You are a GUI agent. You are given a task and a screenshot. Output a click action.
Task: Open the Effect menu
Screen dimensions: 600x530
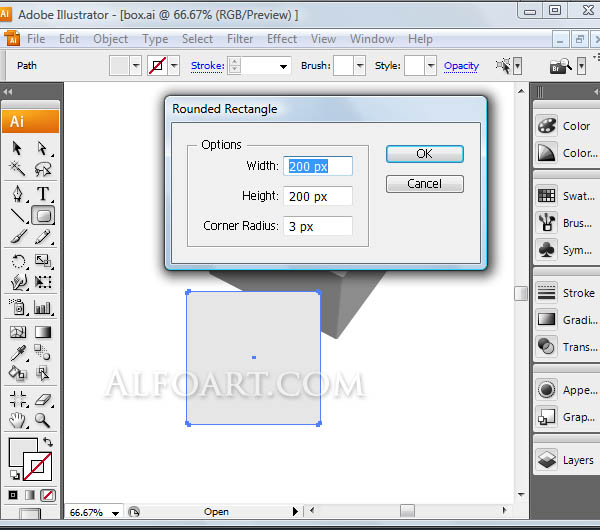282,39
